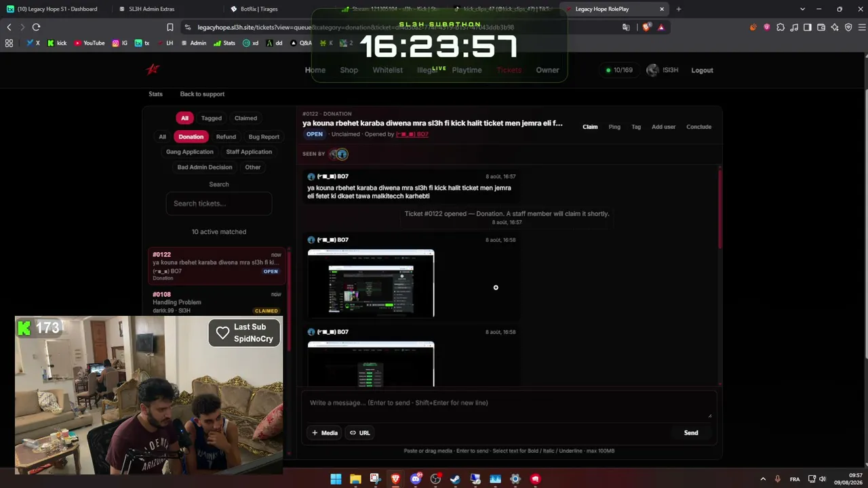868x488 pixels.
Task: Open the Q&A bookmark
Action: point(301,43)
